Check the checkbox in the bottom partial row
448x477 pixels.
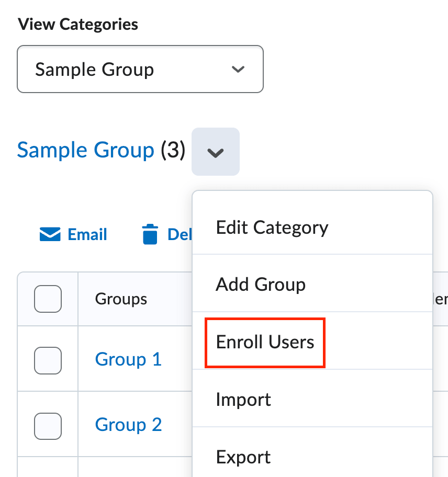click(x=48, y=472)
